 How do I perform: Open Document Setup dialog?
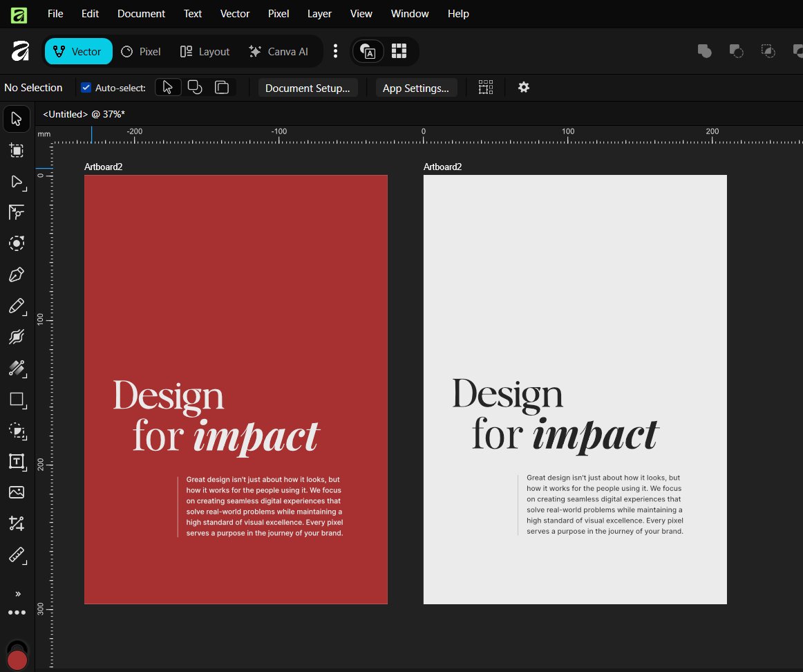click(308, 88)
